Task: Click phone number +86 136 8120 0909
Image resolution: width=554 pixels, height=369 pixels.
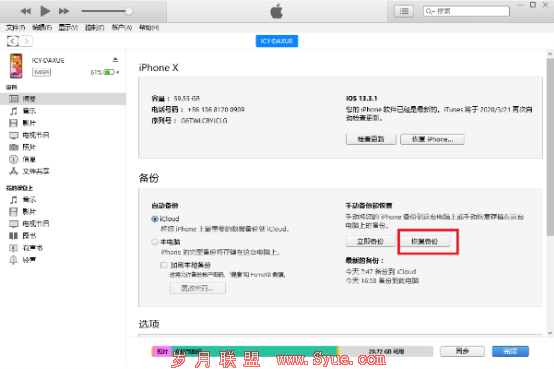Action: [216, 110]
